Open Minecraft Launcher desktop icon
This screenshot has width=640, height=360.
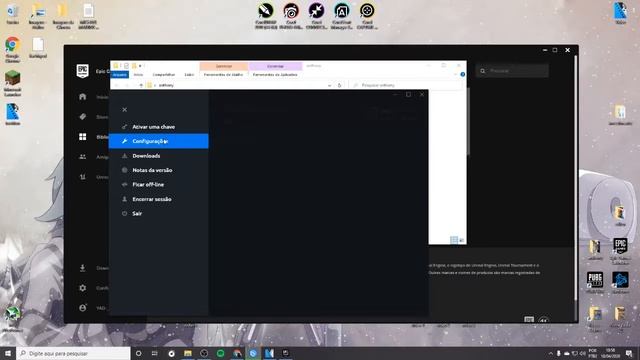[x=12, y=83]
